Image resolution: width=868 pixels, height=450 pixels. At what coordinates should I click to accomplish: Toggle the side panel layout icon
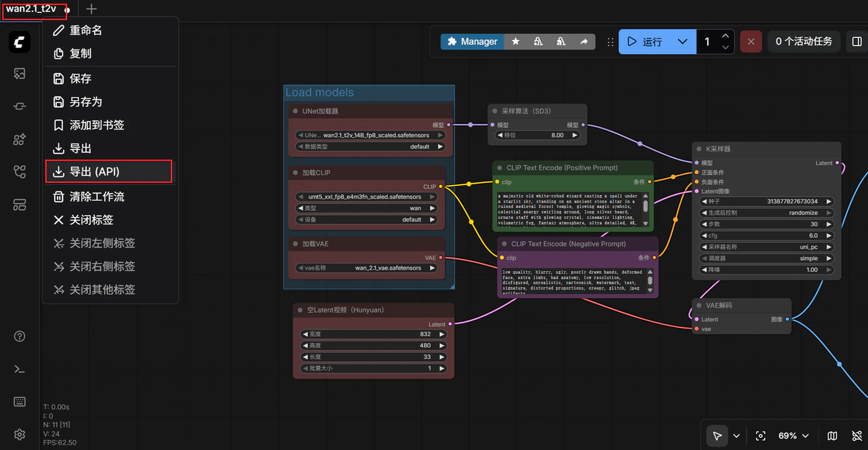point(857,41)
